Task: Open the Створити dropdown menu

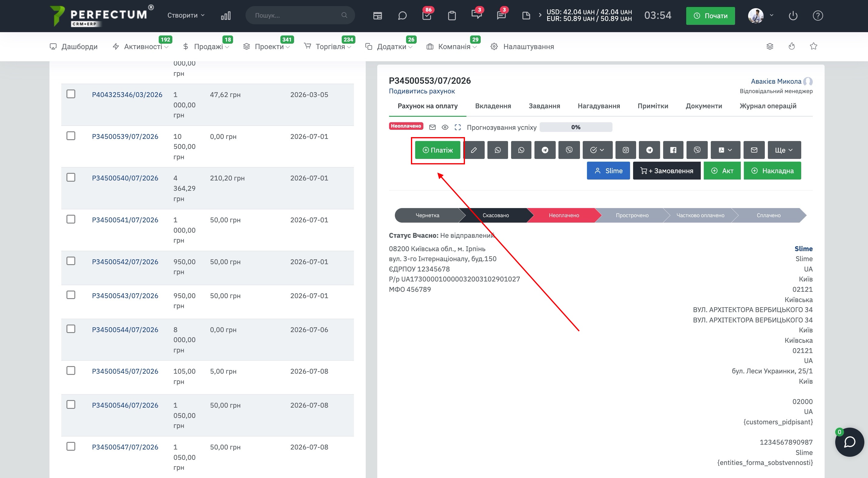Action: (186, 15)
